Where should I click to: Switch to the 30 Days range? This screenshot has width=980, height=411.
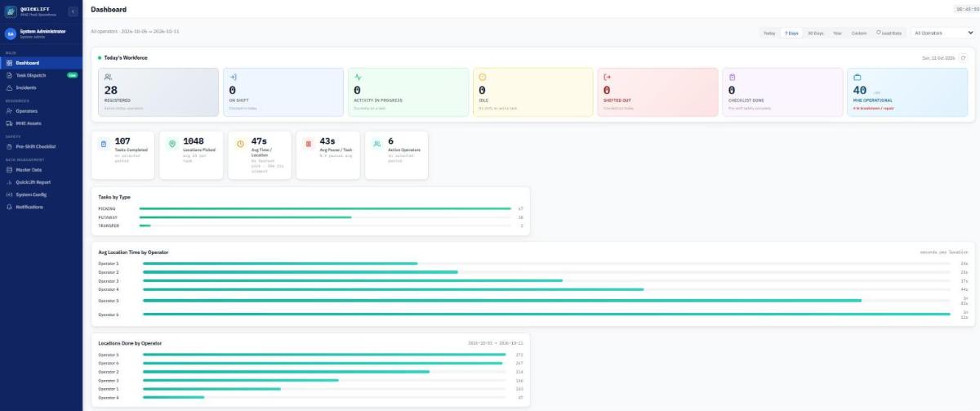click(815, 33)
